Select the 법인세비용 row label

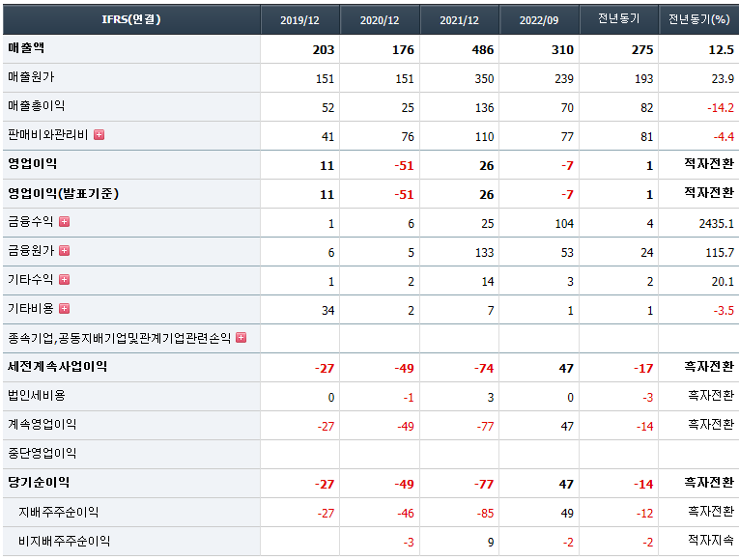pos(37,395)
